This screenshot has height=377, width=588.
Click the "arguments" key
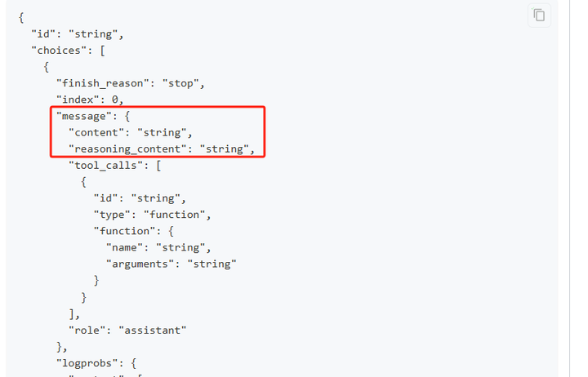click(x=140, y=264)
